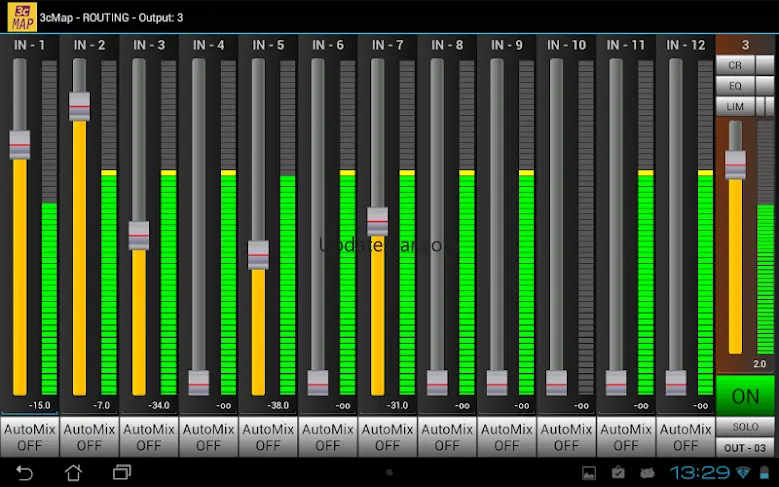
Task: Click the IN - 2 fader handle
Action: [x=79, y=106]
